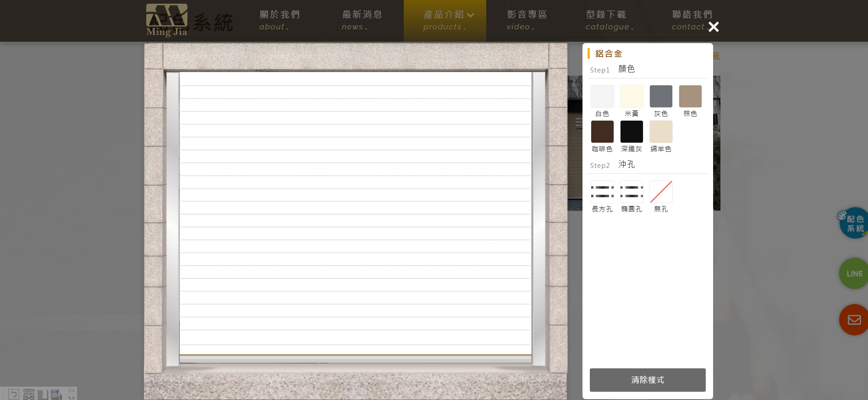Choose the 無孔 no-hole option

click(660, 192)
